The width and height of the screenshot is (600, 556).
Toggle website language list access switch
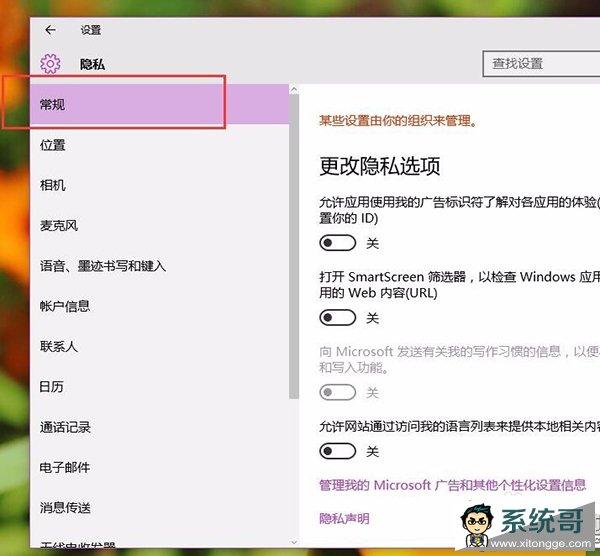coord(338,452)
